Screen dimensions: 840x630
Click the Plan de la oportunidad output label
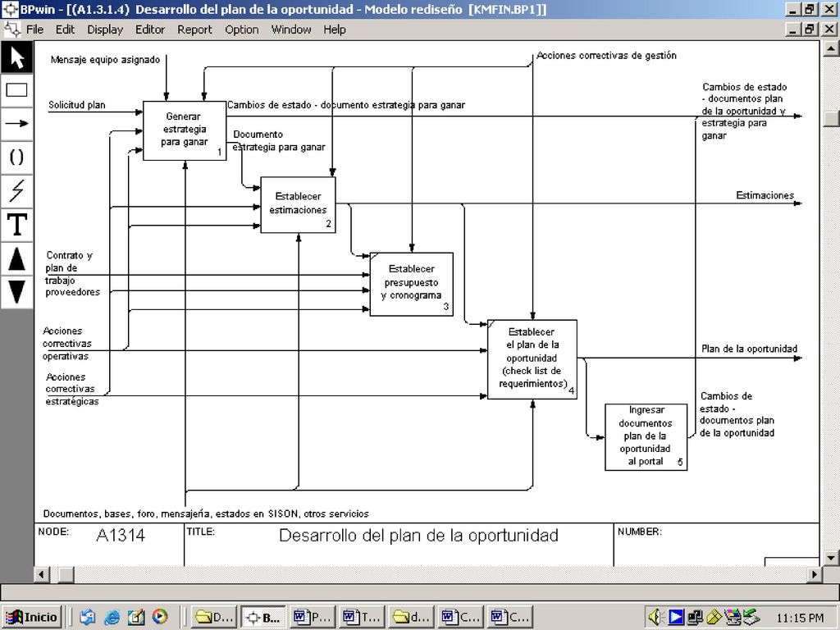click(x=750, y=349)
